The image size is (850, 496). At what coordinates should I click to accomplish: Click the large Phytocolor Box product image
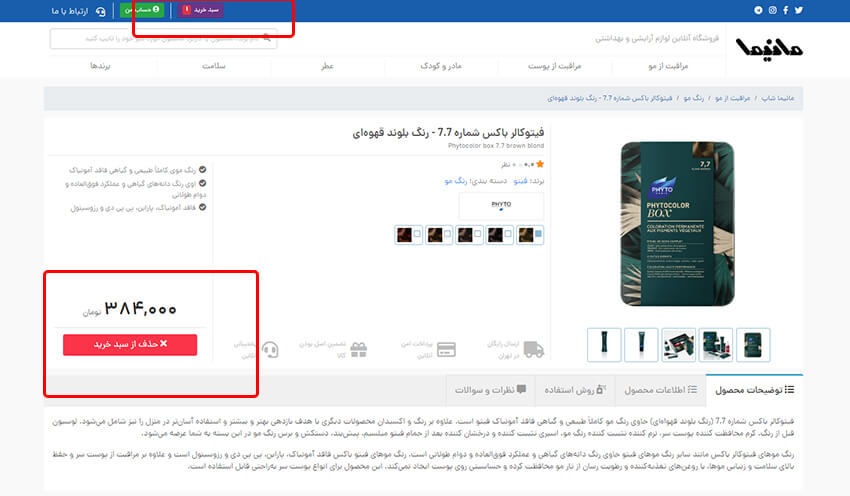tap(678, 223)
